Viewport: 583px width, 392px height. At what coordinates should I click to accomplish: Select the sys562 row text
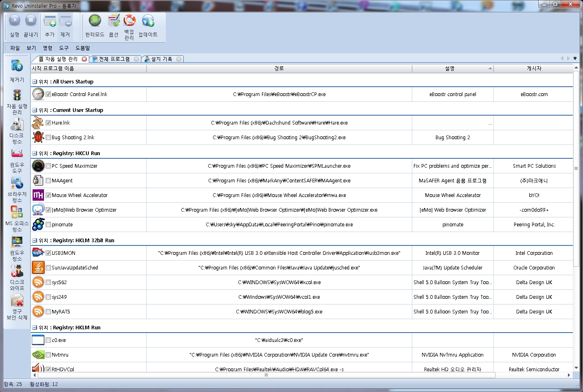(x=59, y=283)
